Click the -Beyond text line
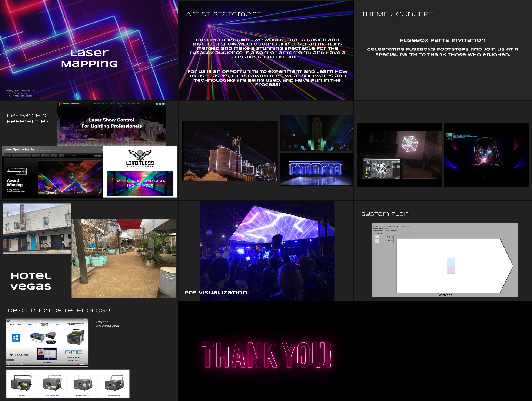The image size is (532, 401). (x=102, y=322)
